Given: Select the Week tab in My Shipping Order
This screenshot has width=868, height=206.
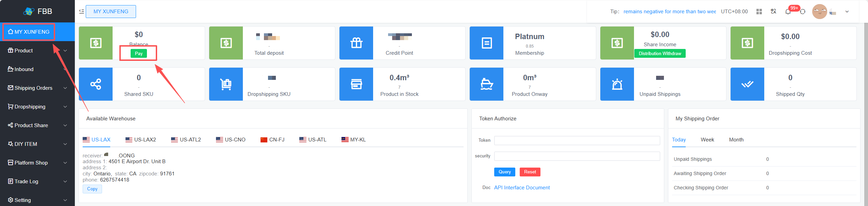Looking at the screenshot, I should [x=707, y=140].
